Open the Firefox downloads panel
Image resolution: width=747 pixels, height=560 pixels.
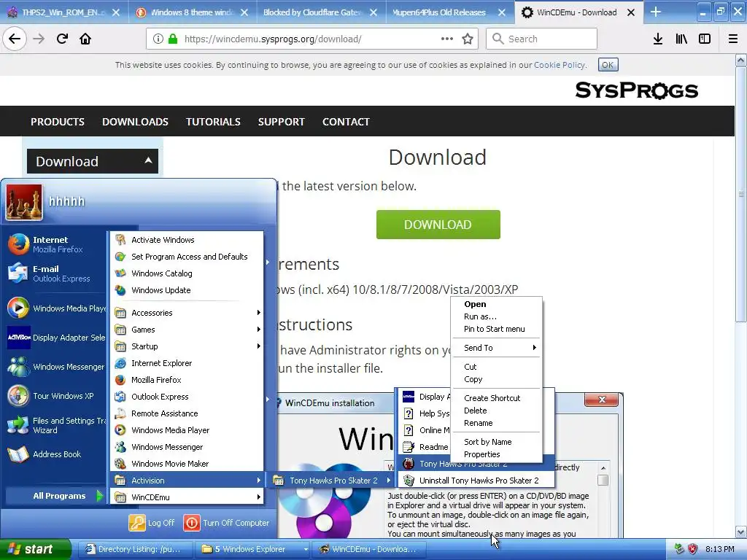coord(658,39)
